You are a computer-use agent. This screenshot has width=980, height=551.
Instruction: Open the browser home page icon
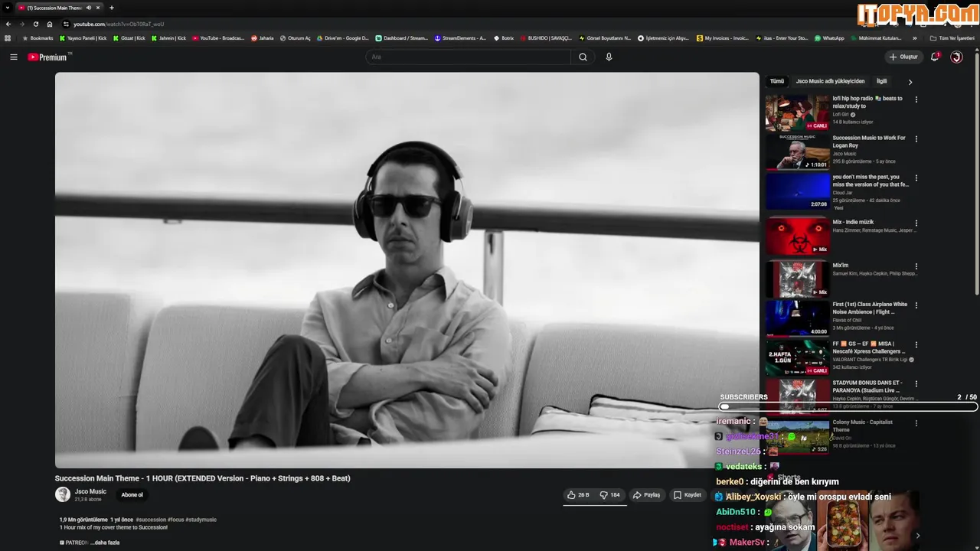coord(50,24)
